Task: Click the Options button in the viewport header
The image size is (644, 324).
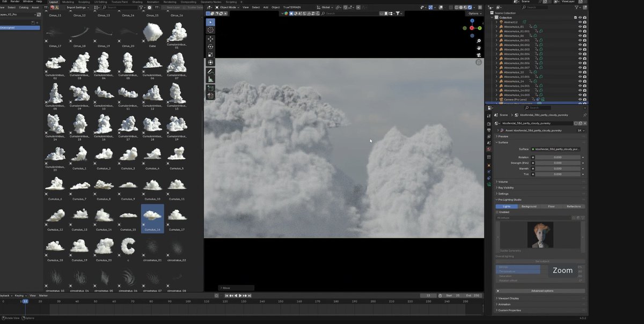Action: pos(473,13)
